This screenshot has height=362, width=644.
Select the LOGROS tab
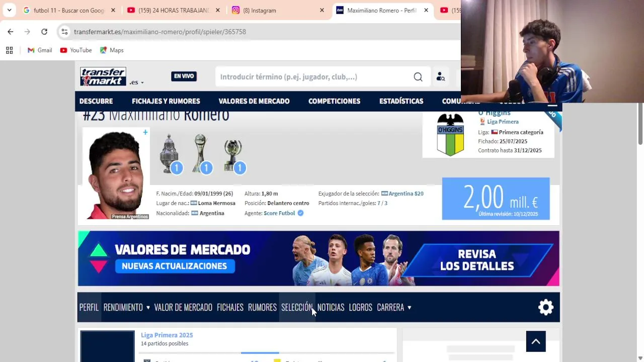click(360, 307)
